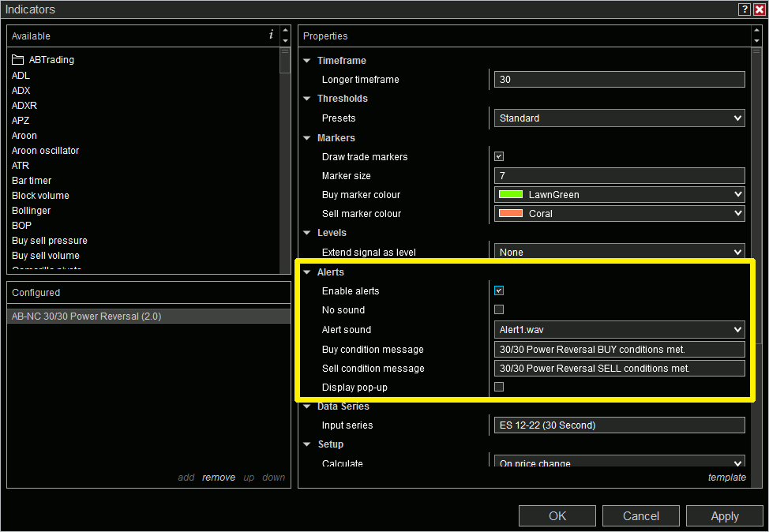Toggle the No sound checkbox

click(498, 309)
